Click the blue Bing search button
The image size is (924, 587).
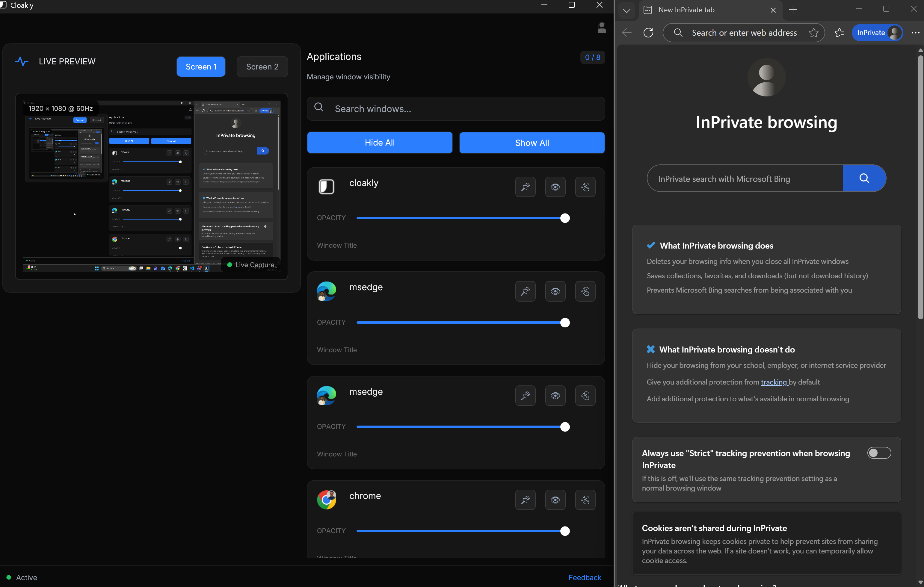864,178
